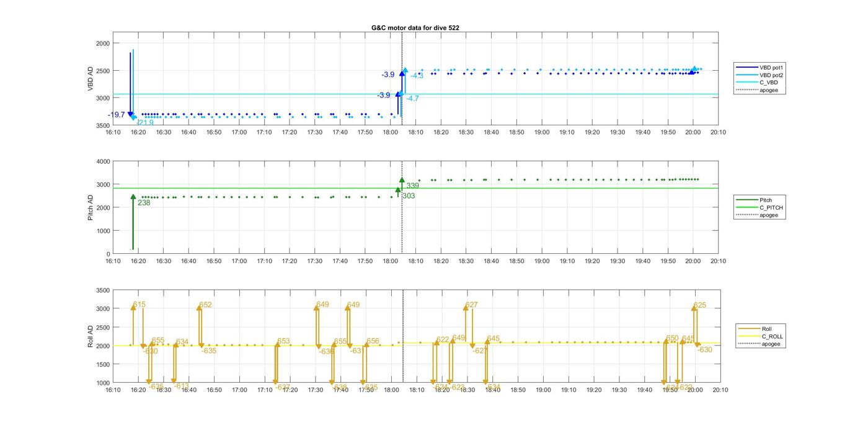This screenshot has height=430, width=868.
Task: Click the 652 roll annotation
Action: coord(205,305)
